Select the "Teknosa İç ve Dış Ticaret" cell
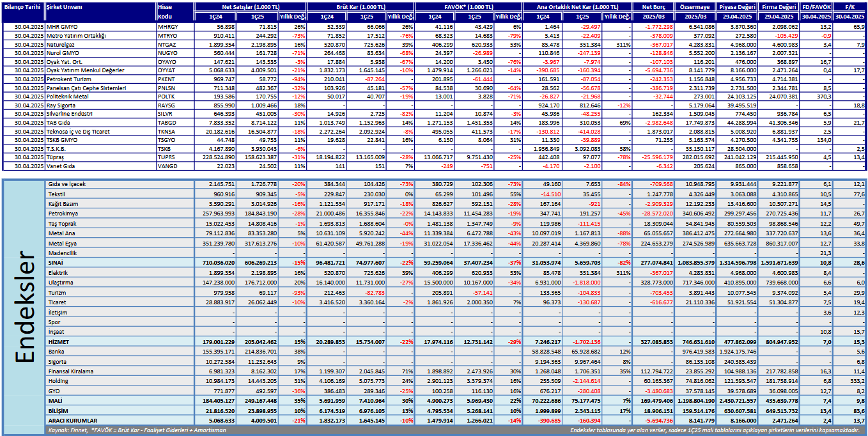Image resolution: width=868 pixels, height=436 pixels. (x=78, y=131)
